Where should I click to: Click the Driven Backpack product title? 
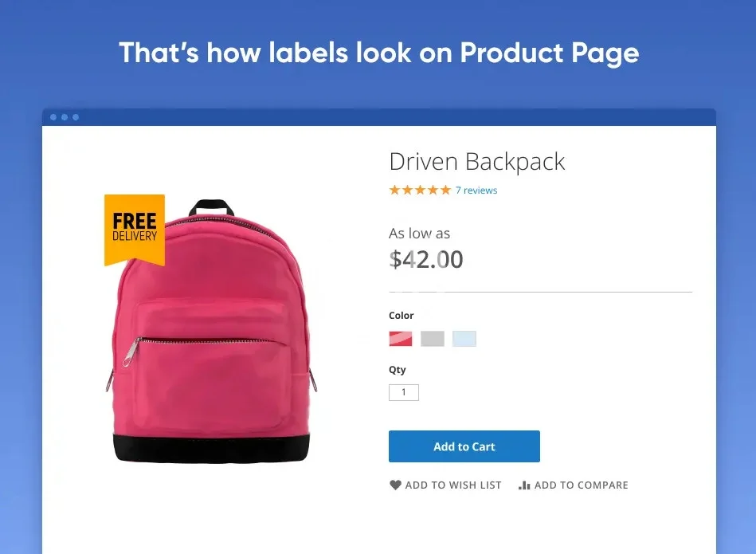click(477, 162)
